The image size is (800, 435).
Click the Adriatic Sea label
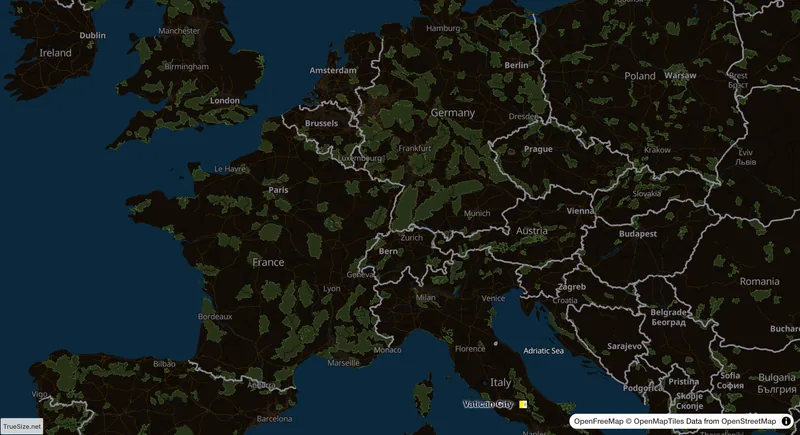tap(543, 351)
